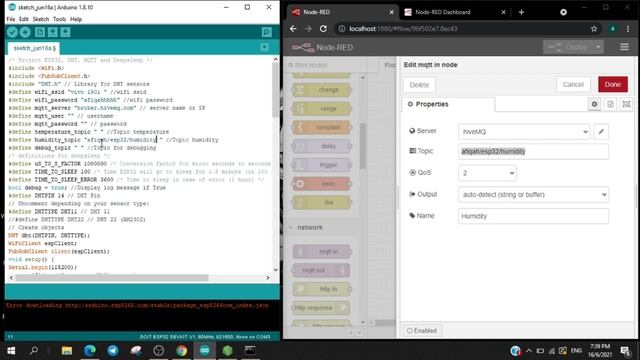Screen dimensions: 640x360
Task: Open the Arduino IDE taskbar icon
Action: (204, 351)
